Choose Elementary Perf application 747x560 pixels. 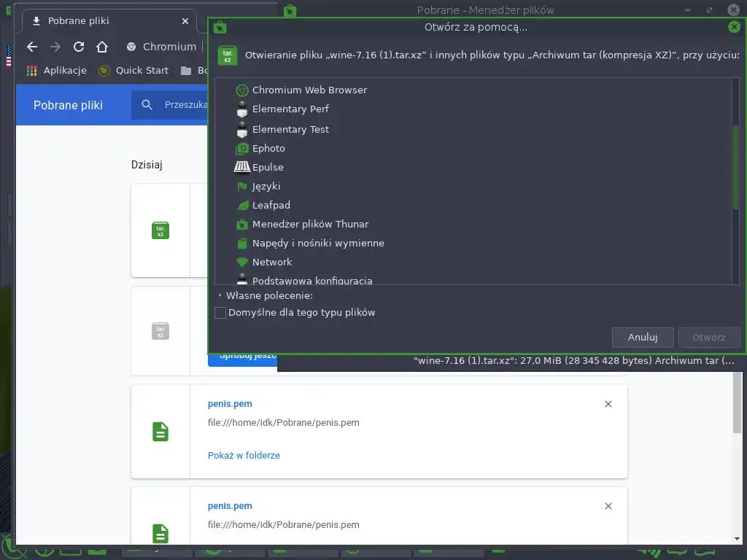[290, 109]
